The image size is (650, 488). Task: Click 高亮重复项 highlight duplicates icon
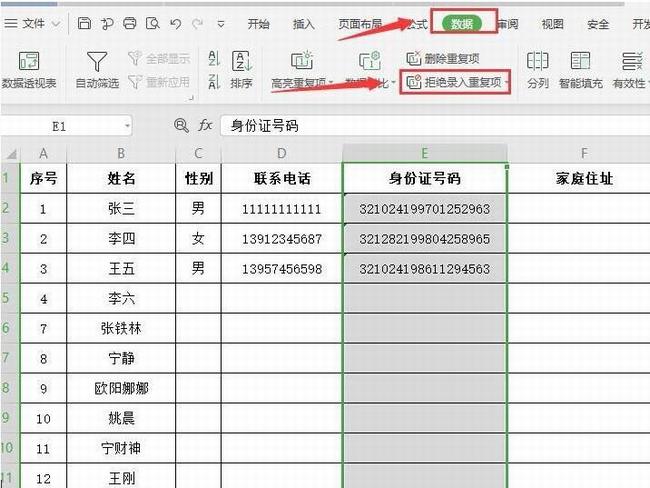pyautogui.click(x=301, y=61)
